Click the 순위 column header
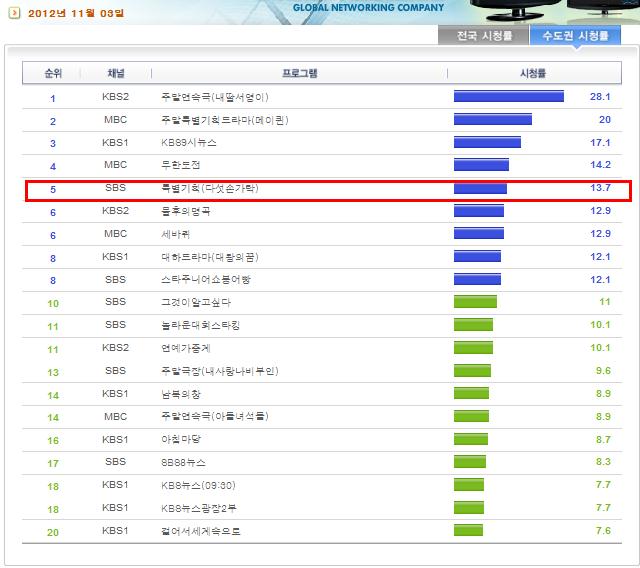The width and height of the screenshot is (640, 568). click(53, 73)
